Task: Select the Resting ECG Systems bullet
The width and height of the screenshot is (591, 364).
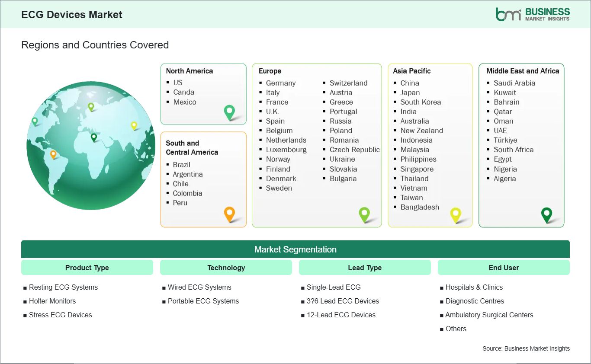Action: pyautogui.click(x=63, y=287)
